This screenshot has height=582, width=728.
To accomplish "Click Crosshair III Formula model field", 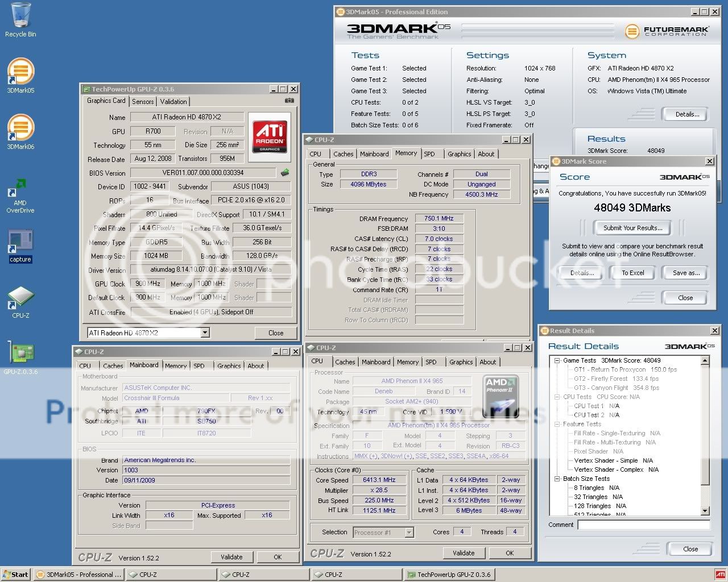I will [176, 398].
